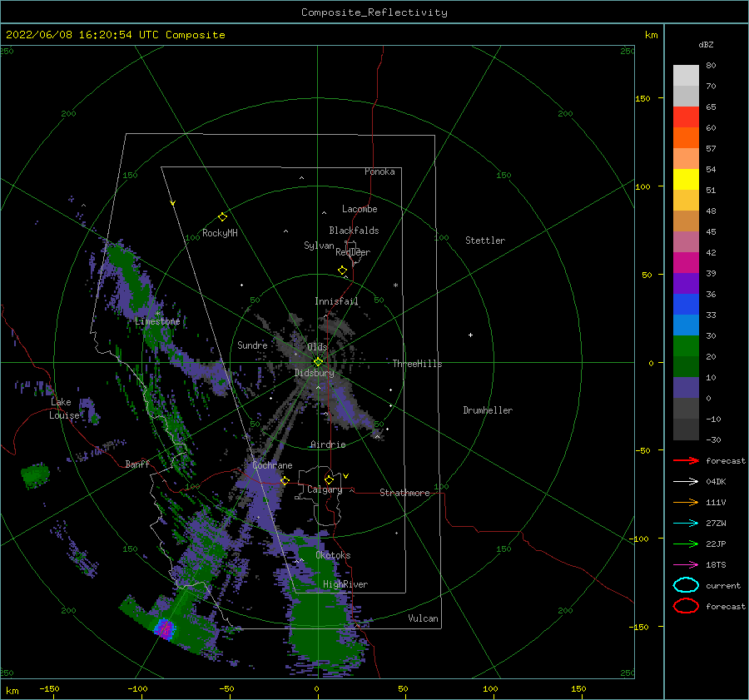The image size is (749, 700).
Task: Click the Calgary city label
Action: point(325,489)
